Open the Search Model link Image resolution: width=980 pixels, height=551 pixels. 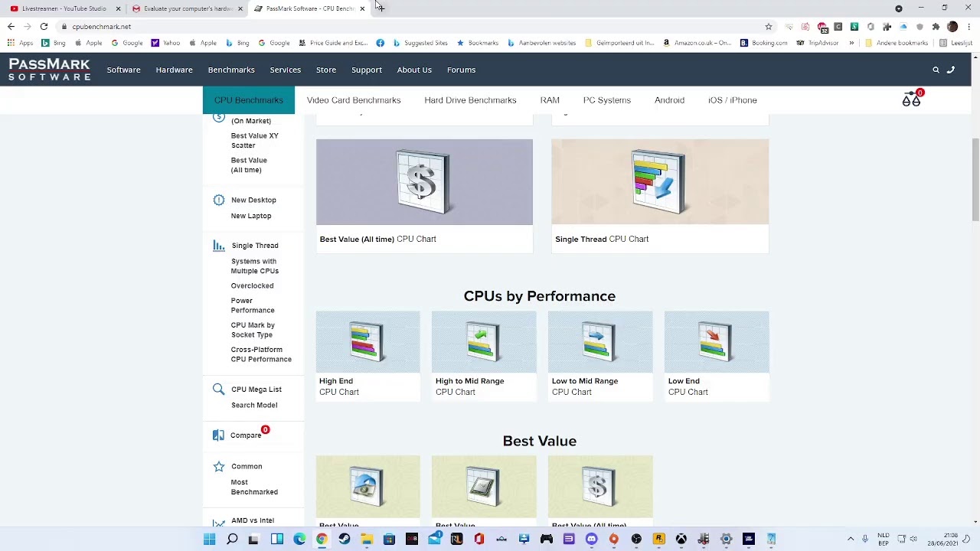[x=254, y=405]
